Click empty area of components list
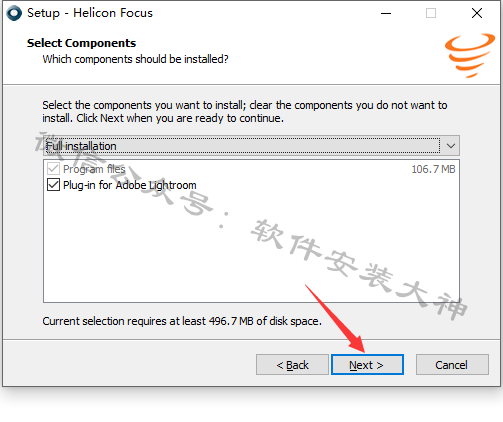The image size is (503, 422). [251, 247]
